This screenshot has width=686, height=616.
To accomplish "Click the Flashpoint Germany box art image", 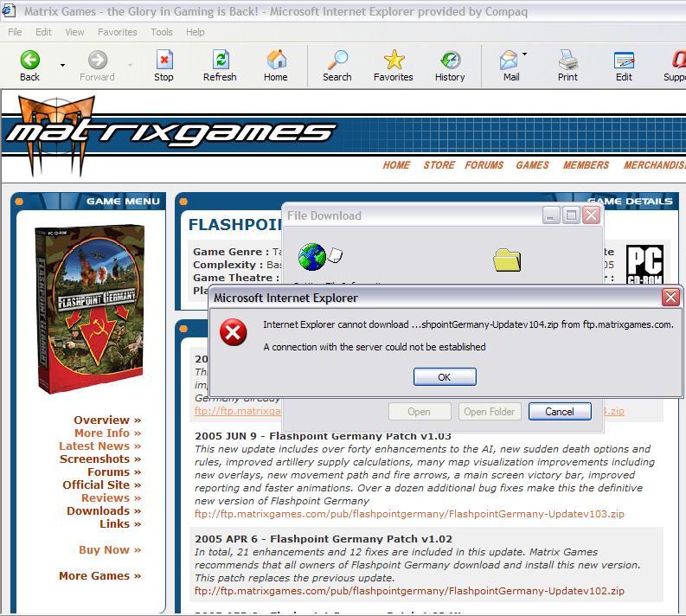I will (x=90, y=309).
